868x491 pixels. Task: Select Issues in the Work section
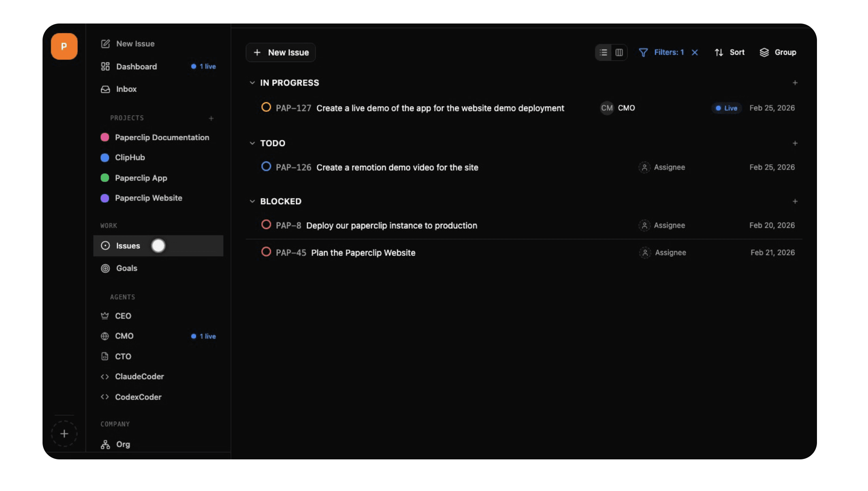pyautogui.click(x=158, y=246)
